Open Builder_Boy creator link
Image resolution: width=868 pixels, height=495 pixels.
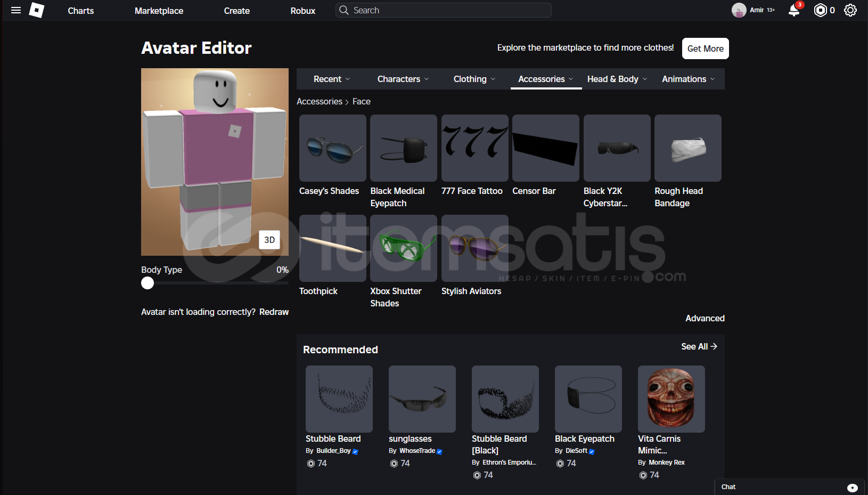(333, 451)
